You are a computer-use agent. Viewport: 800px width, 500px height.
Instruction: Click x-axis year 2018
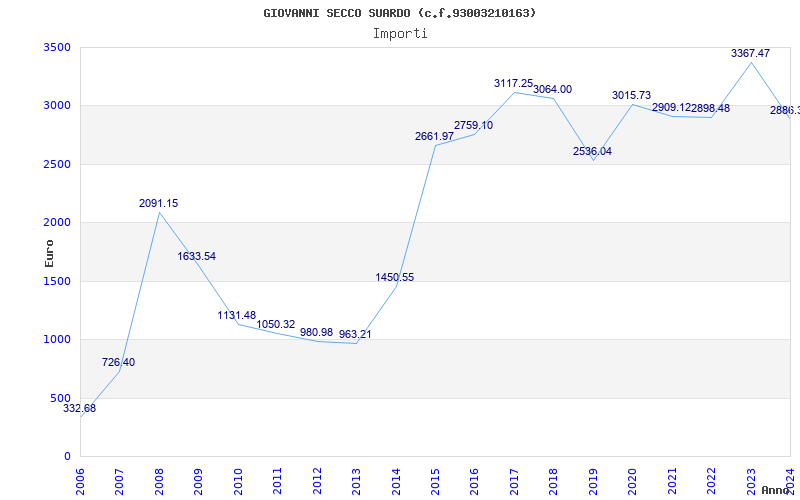(554, 482)
